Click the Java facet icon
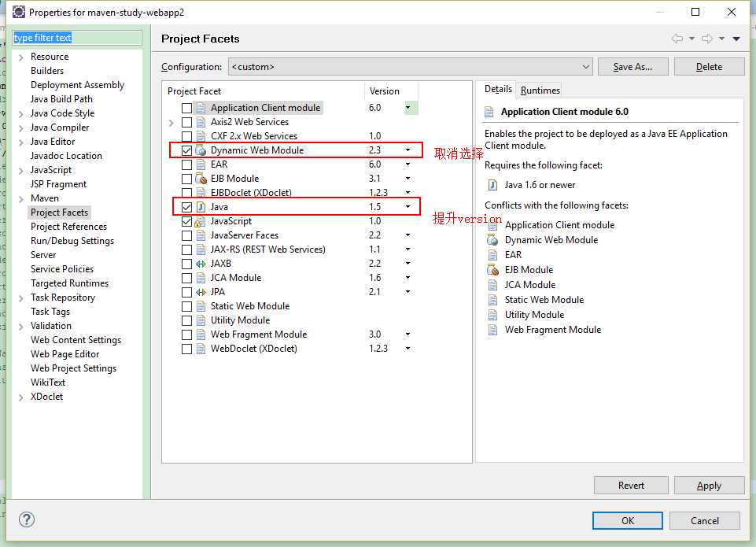Screen dimensions: 756x547 [x=201, y=207]
